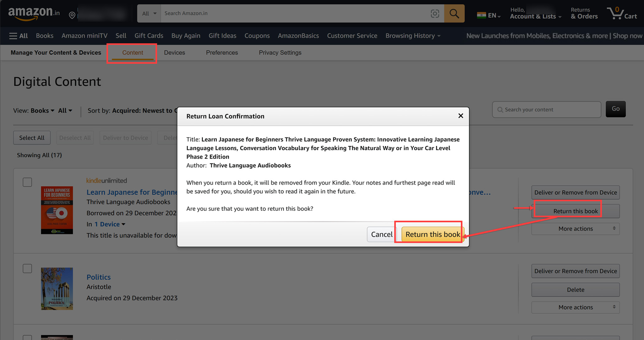Click the delivery location pin icon
The image size is (644, 340).
point(72,15)
